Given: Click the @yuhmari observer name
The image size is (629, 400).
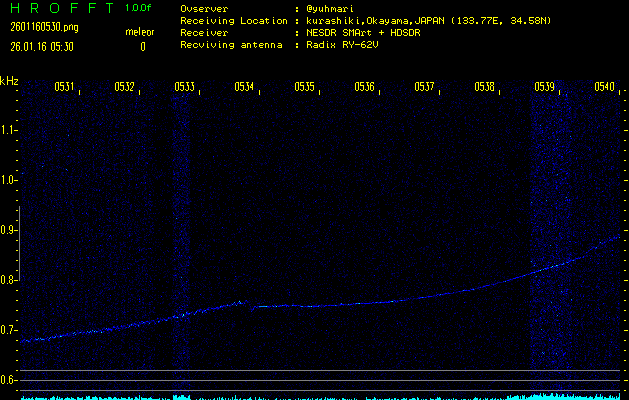Looking at the screenshot, I should point(333,8).
